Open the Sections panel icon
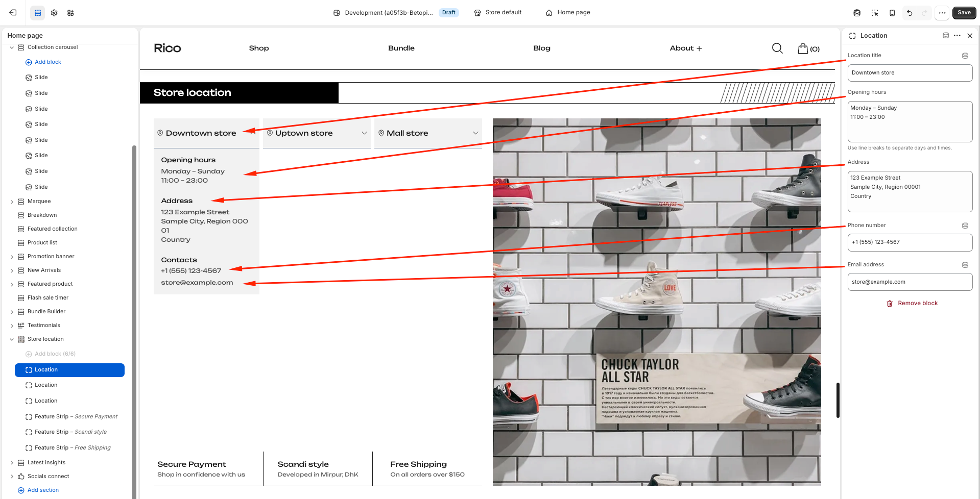This screenshot has height=499, width=980. (38, 13)
